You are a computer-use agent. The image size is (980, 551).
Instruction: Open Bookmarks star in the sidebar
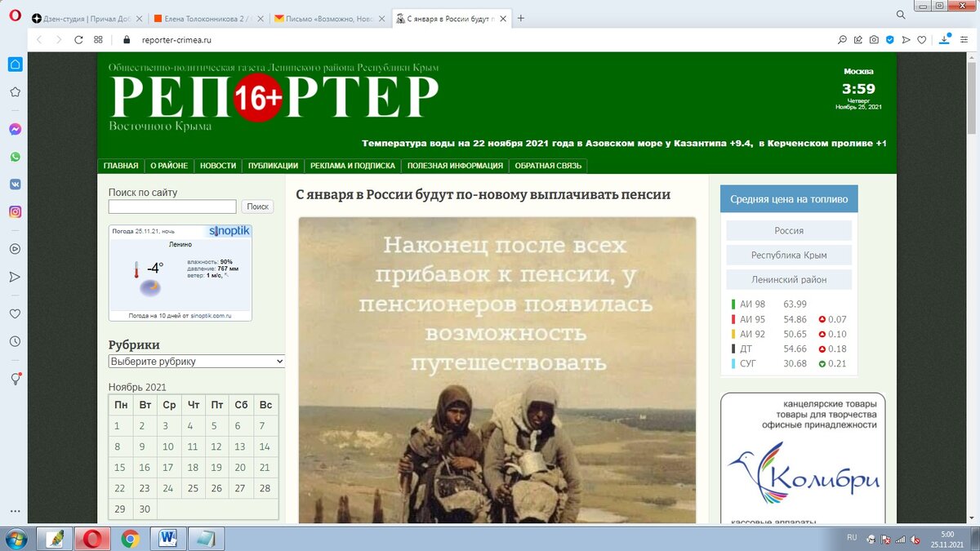coord(15,92)
